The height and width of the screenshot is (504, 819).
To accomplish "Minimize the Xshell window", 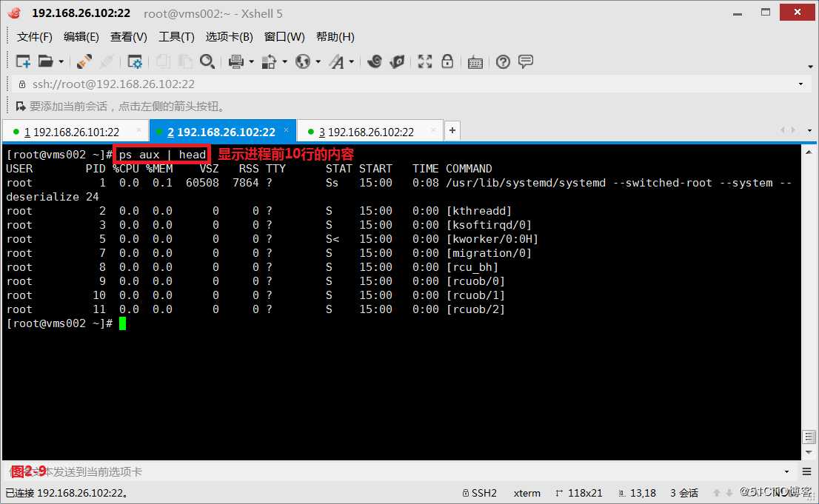I will click(x=738, y=13).
